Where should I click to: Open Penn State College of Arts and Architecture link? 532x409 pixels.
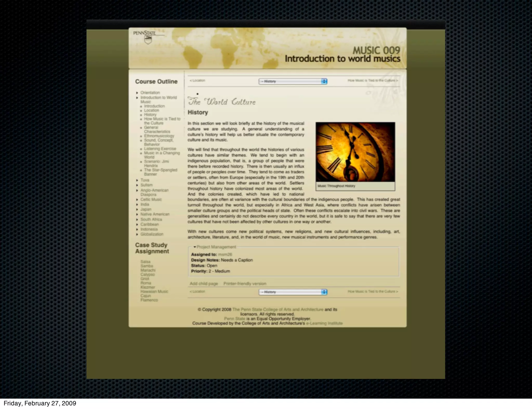click(278, 309)
